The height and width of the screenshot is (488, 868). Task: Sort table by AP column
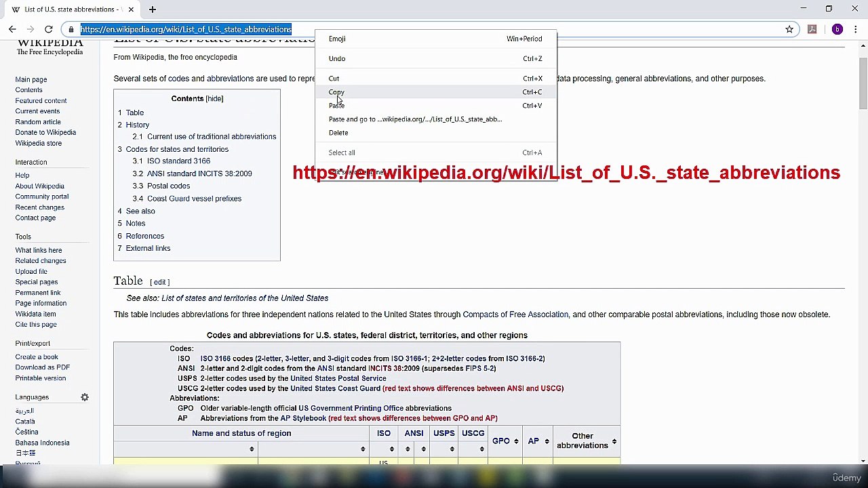[547, 441]
